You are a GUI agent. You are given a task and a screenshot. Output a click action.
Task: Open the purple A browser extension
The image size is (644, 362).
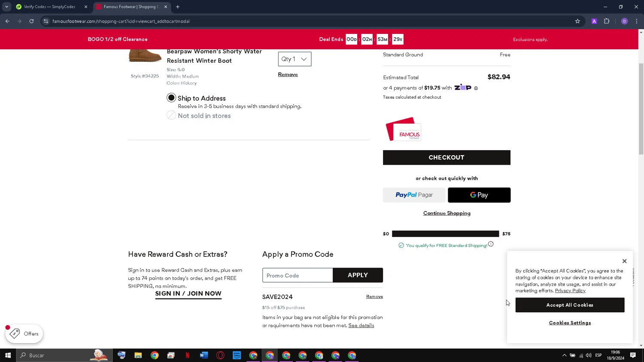tap(594, 21)
